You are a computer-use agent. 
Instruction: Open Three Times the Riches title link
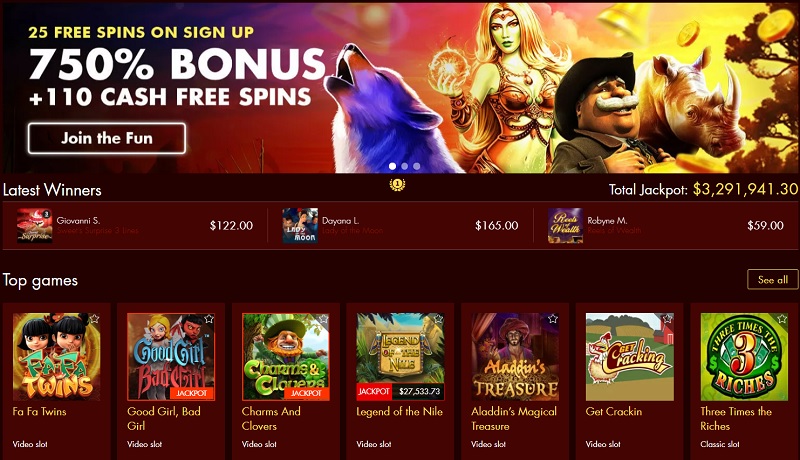click(736, 419)
